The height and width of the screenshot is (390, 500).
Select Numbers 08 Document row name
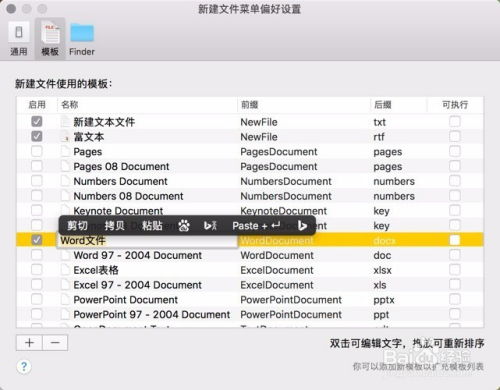(x=128, y=196)
